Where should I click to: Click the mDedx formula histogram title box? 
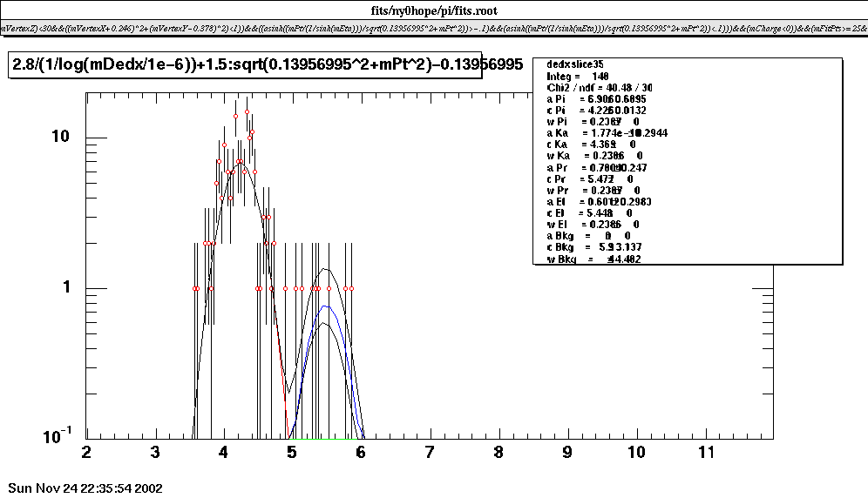pyautogui.click(x=244, y=64)
